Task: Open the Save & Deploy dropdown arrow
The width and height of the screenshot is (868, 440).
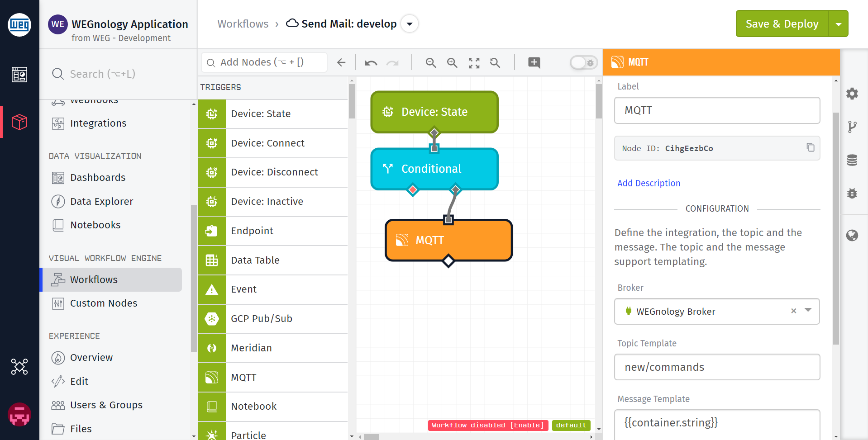Action: (x=839, y=24)
